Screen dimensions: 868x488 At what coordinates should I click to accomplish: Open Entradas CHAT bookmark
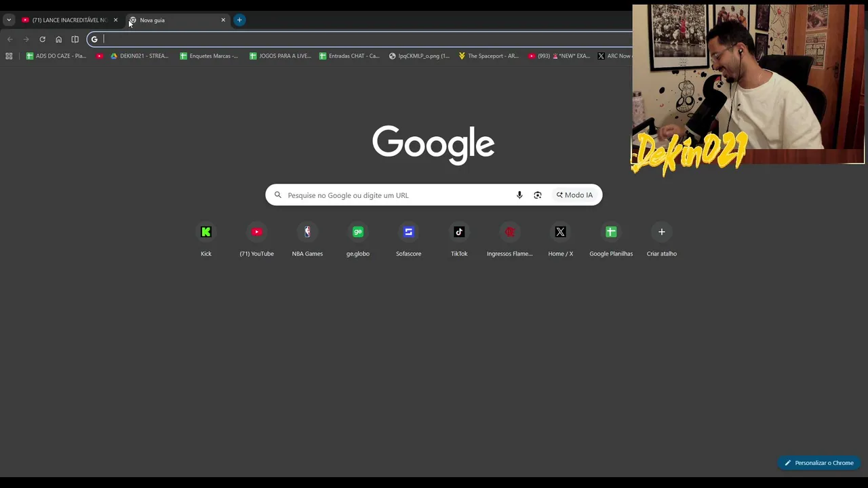coord(350,56)
